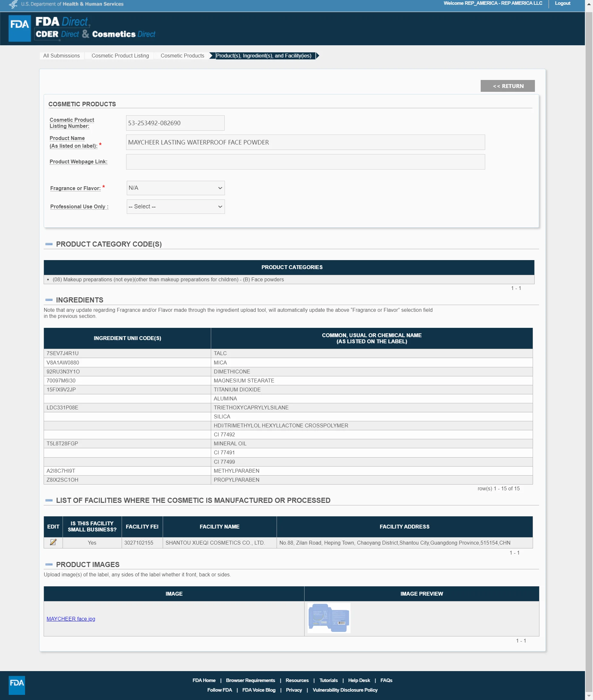Go to All Submissions breadcrumb

(x=62, y=56)
